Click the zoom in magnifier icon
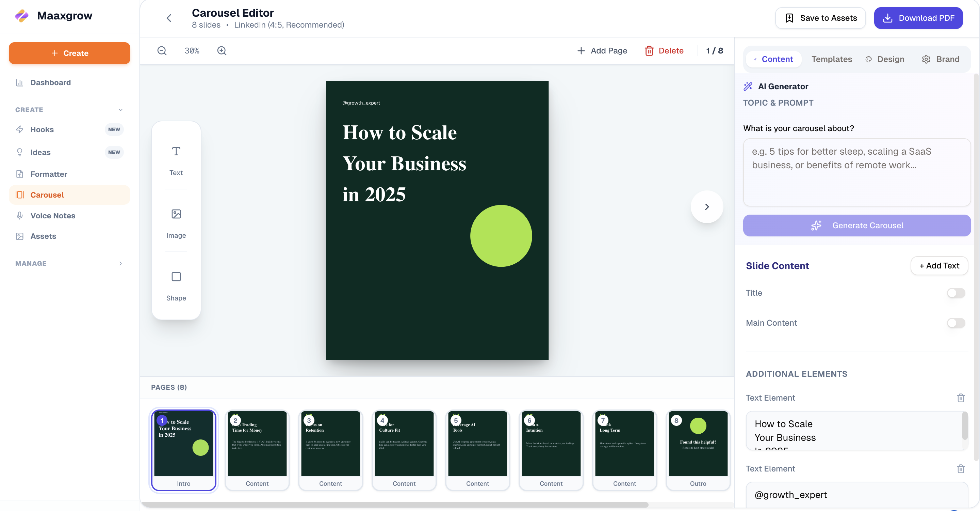The width and height of the screenshot is (980, 511). tap(222, 51)
